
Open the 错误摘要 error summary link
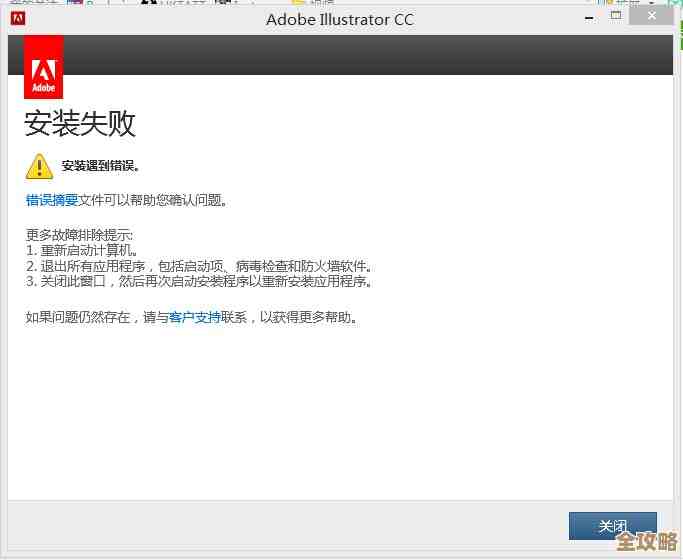pos(52,200)
